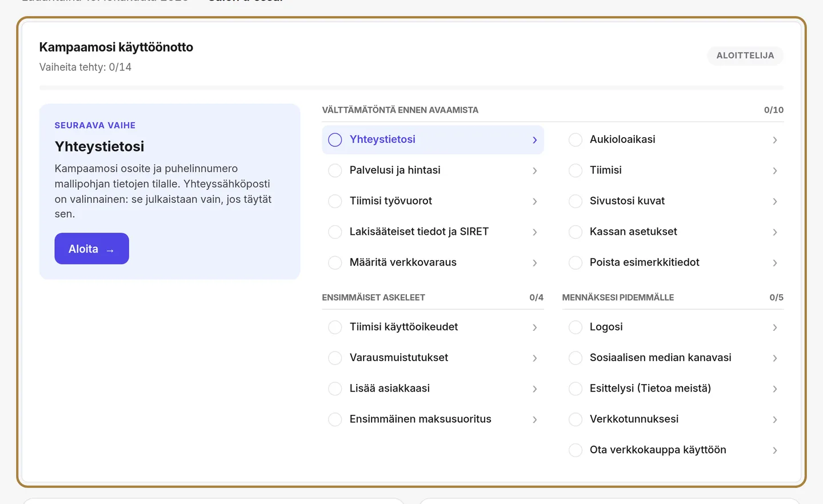Screen dimensions: 823x504
Task: Click the Kampaamosi käyttöönotto title
Action: 116,47
